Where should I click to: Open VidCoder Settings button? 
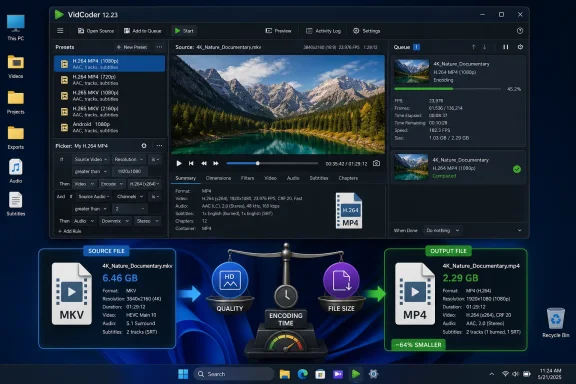tap(367, 31)
